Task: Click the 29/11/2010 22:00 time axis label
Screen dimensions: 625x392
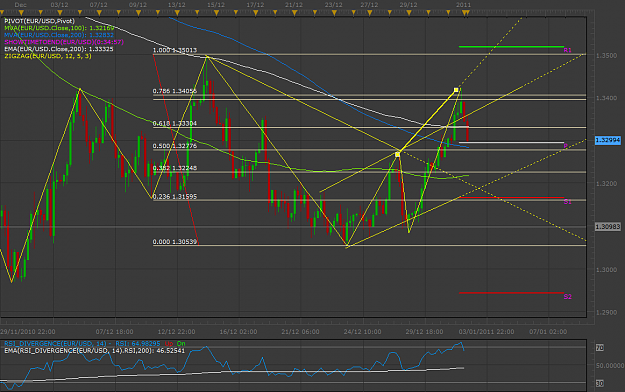Action: coord(28,332)
